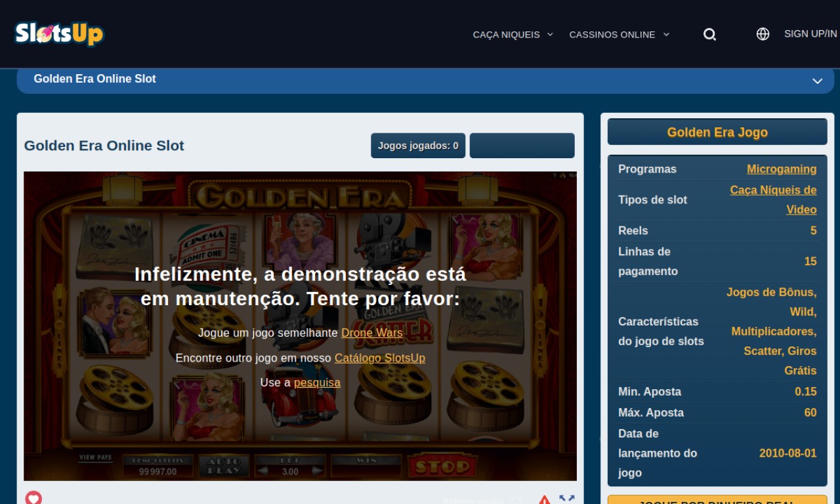Click the red warning report icon
Screen dimensions: 840x504
(544, 500)
